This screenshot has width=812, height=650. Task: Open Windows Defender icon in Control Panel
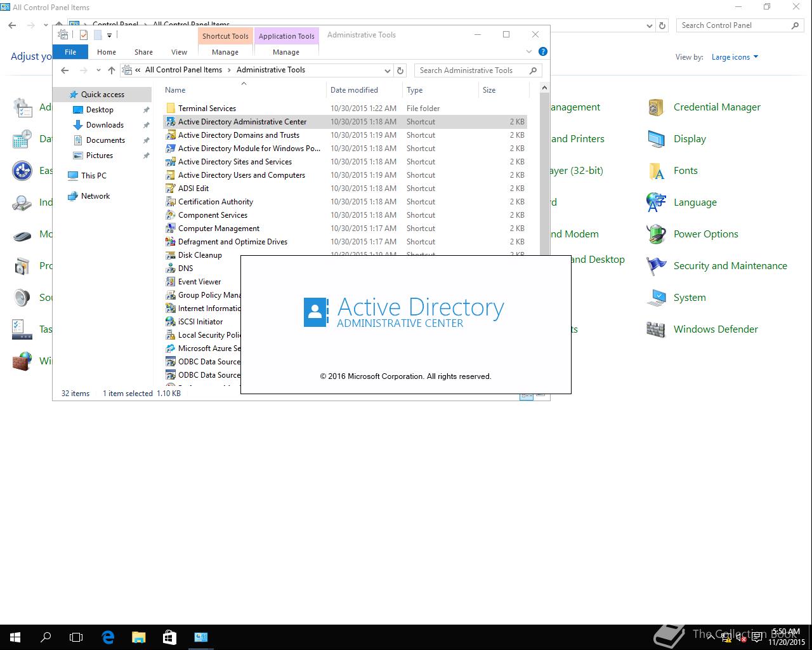[656, 329]
